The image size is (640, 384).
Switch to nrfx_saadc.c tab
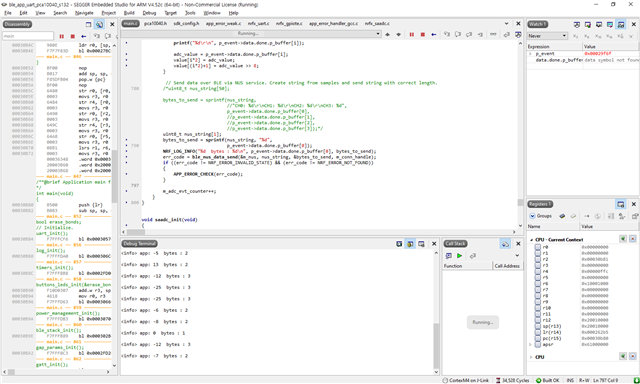[x=377, y=24]
